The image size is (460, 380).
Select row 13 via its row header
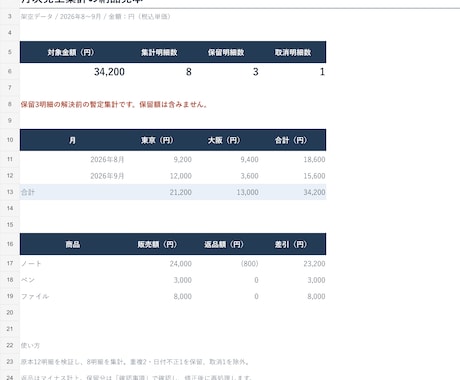point(10,192)
